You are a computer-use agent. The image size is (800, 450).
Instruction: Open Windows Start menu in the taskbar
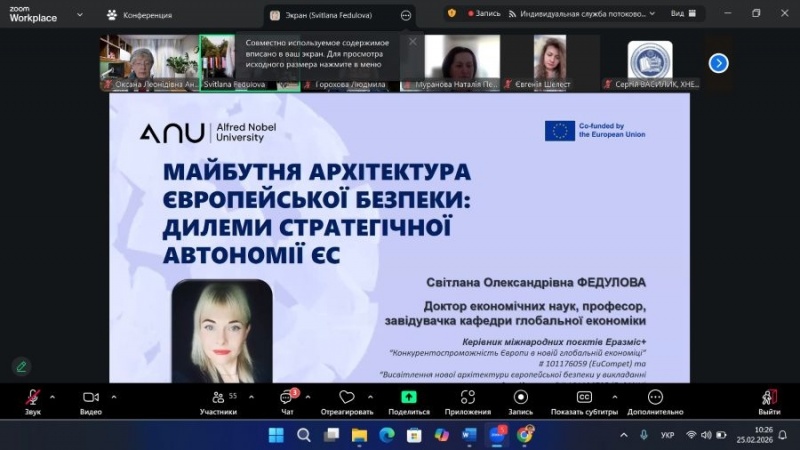pyautogui.click(x=276, y=435)
